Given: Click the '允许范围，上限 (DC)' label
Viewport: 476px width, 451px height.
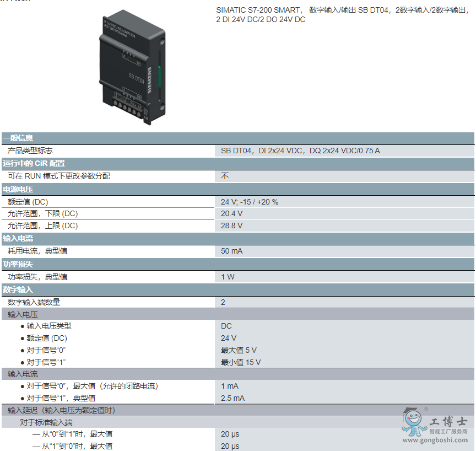Looking at the screenshot, I should point(42,225).
